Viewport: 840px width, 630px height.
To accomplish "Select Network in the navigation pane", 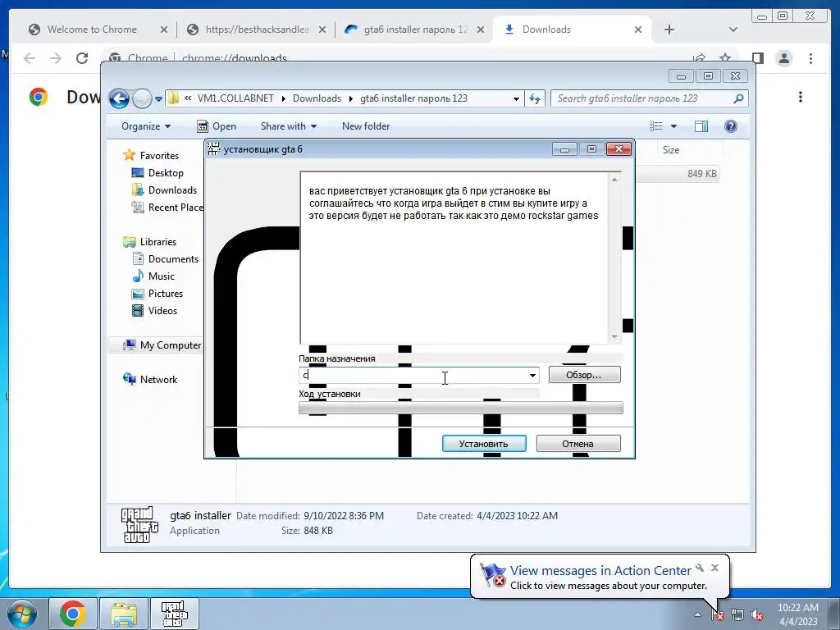I will pyautogui.click(x=158, y=380).
